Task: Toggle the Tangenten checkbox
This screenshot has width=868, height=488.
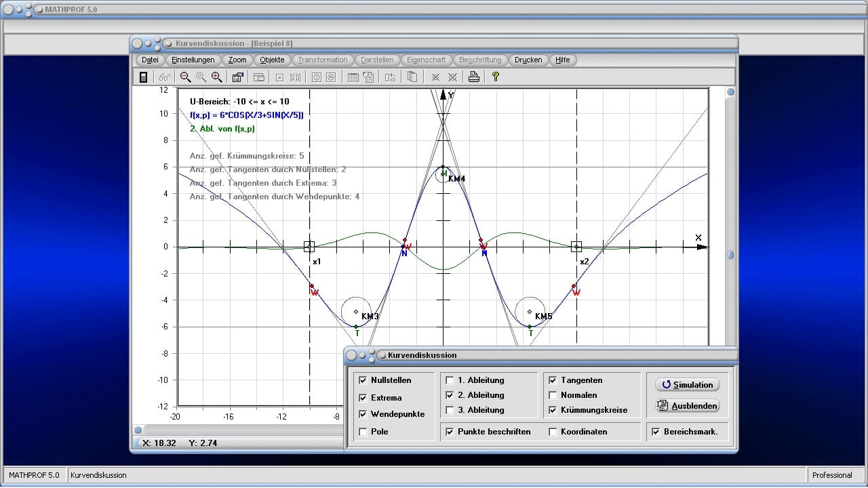Action: click(553, 380)
